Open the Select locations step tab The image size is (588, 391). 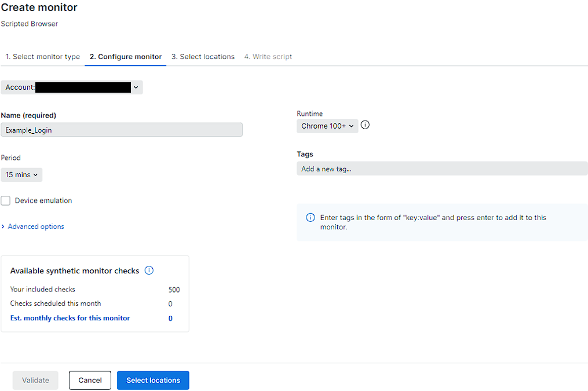click(203, 56)
